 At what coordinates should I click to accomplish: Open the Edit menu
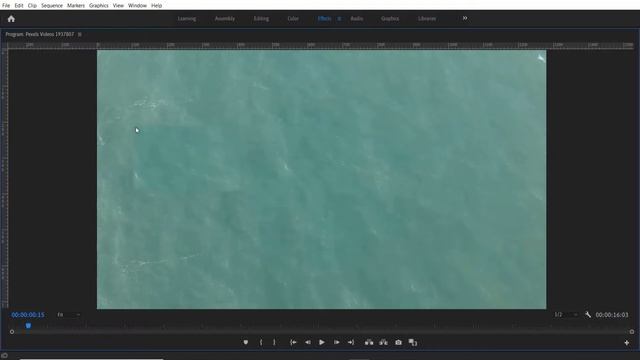pos(19,6)
